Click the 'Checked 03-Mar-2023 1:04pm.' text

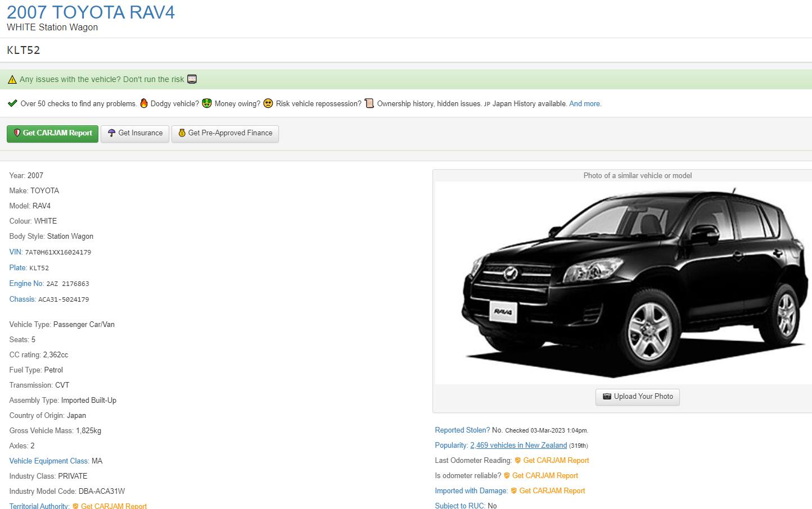pyautogui.click(x=547, y=431)
